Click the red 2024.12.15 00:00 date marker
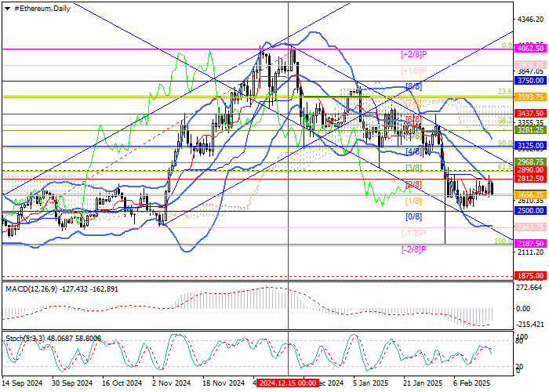The height and width of the screenshot is (392, 549). click(288, 384)
